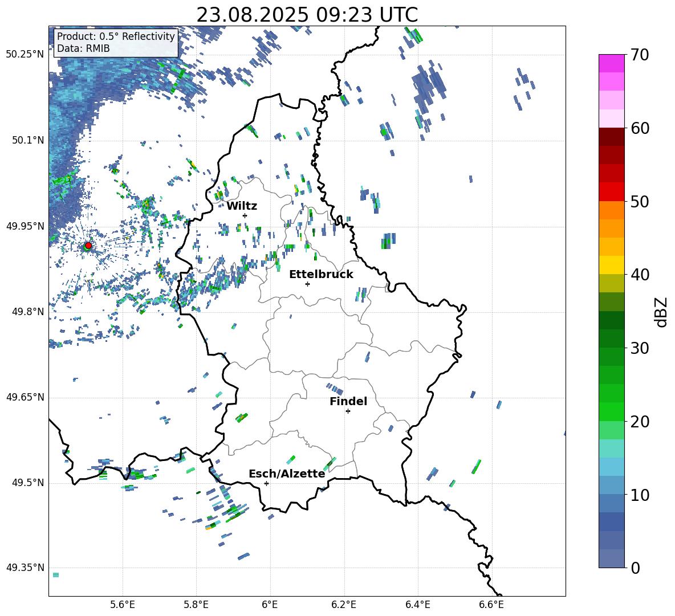Click the 0 tick on the colorbar
The image size is (675, 616).
635,568
